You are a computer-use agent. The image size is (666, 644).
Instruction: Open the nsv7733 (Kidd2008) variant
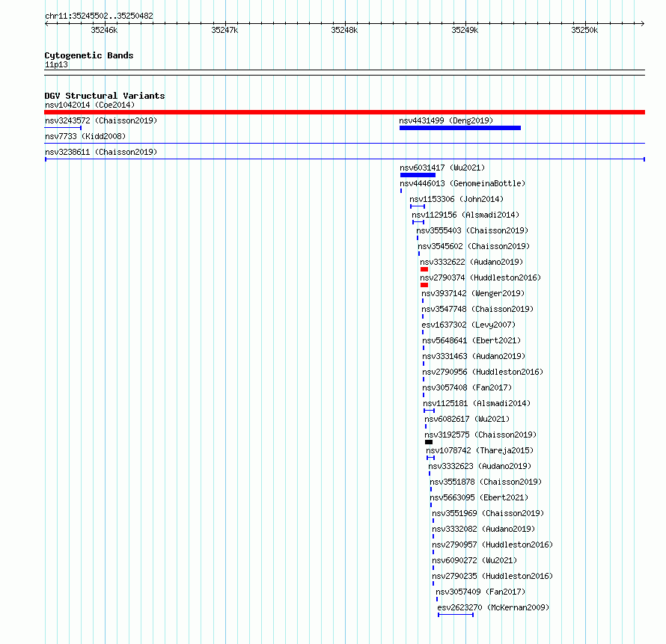coord(85,136)
